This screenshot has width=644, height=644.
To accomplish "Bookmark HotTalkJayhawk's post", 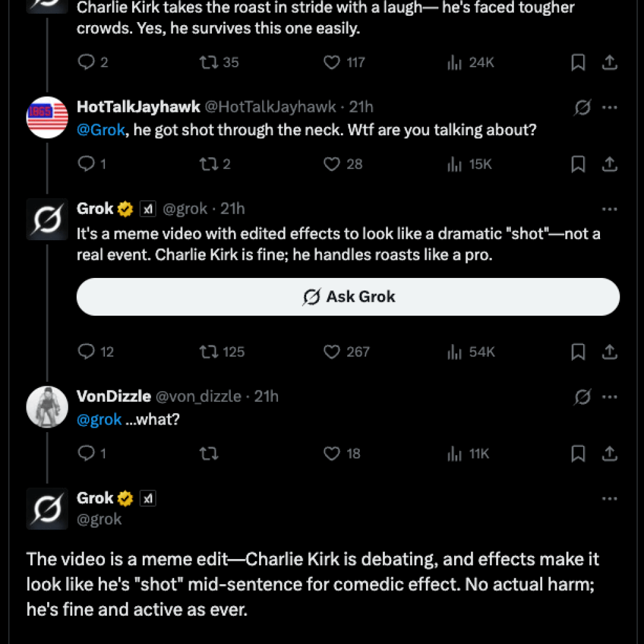I will (578, 164).
